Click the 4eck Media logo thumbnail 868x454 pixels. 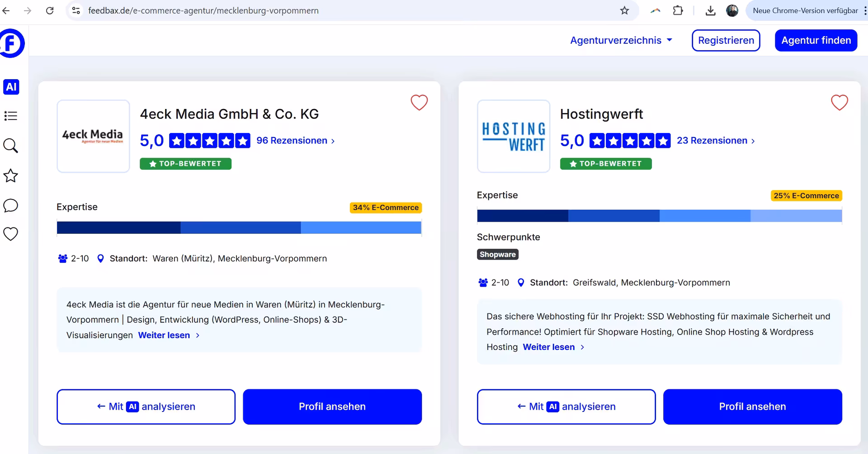coord(93,136)
